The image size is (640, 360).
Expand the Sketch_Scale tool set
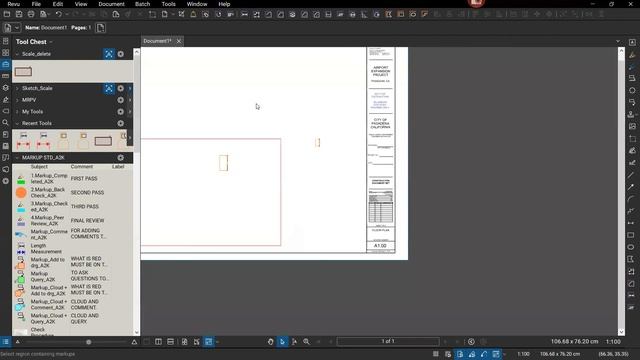[17, 88]
